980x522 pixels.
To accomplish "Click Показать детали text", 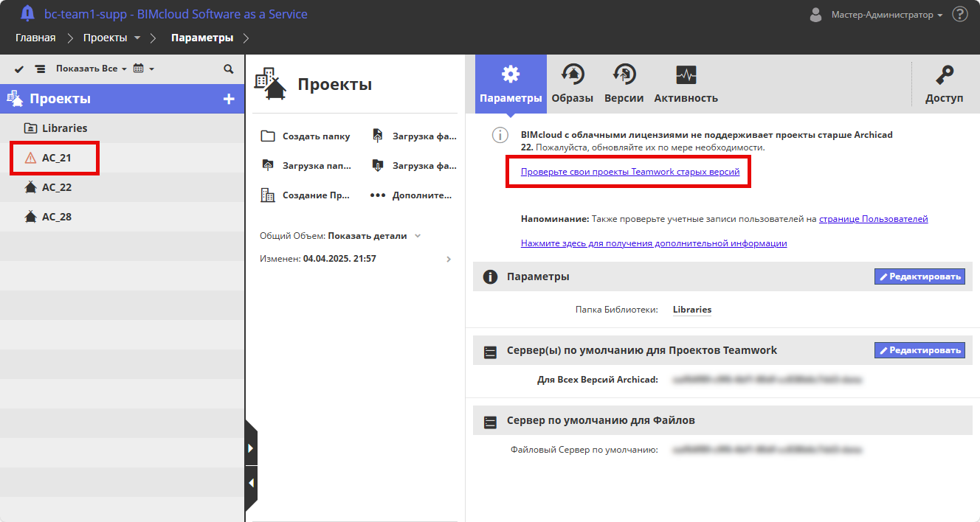I will click(367, 236).
